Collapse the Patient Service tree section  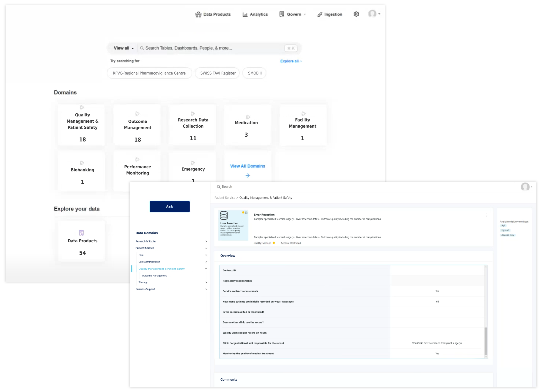point(206,248)
